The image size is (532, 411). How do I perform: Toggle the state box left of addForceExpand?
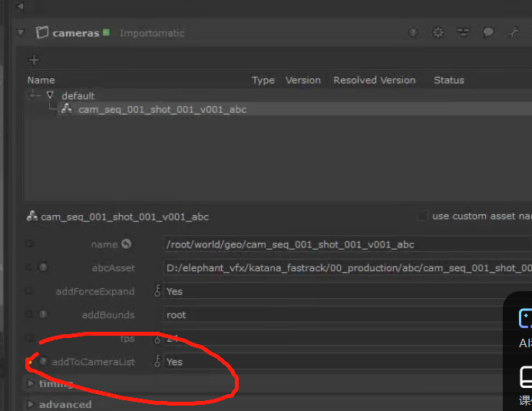click(x=29, y=291)
